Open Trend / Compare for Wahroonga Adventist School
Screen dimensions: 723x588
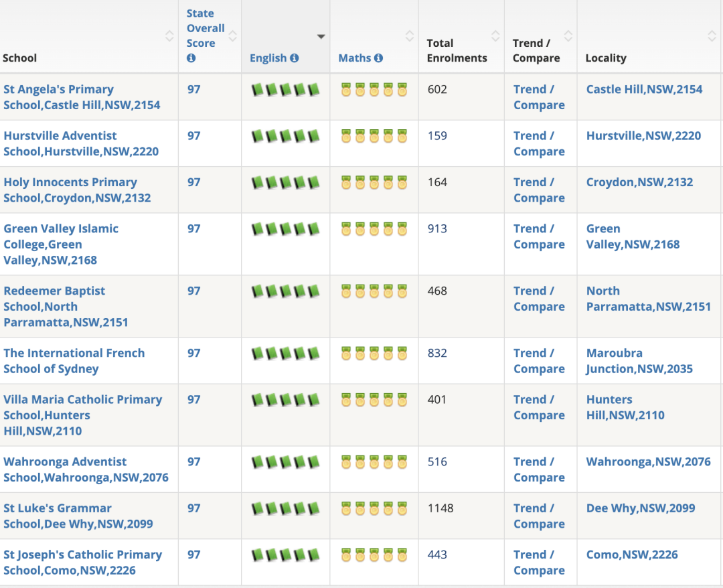(x=539, y=470)
